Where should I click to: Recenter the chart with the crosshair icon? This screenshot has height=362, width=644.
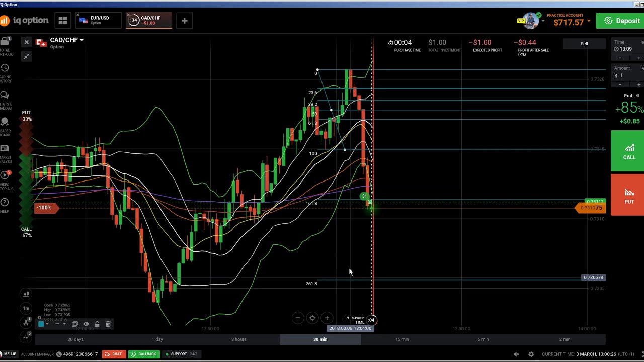click(x=312, y=318)
